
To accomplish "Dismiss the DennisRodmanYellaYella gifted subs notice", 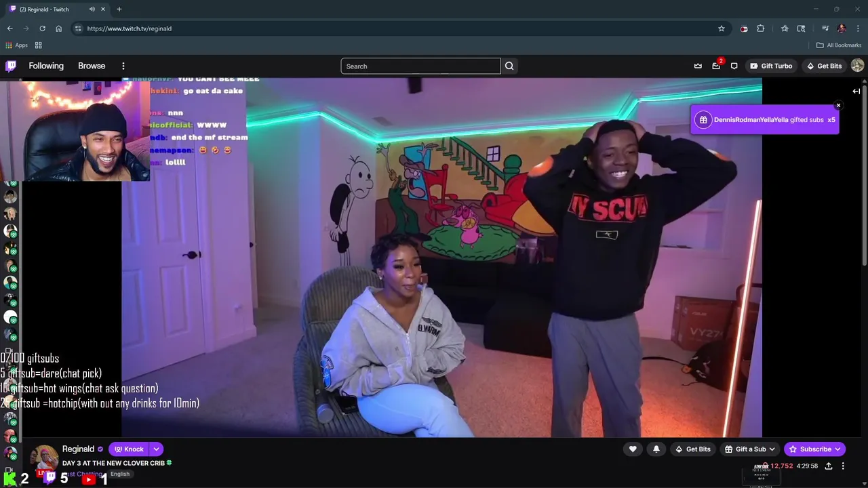I will click(838, 106).
